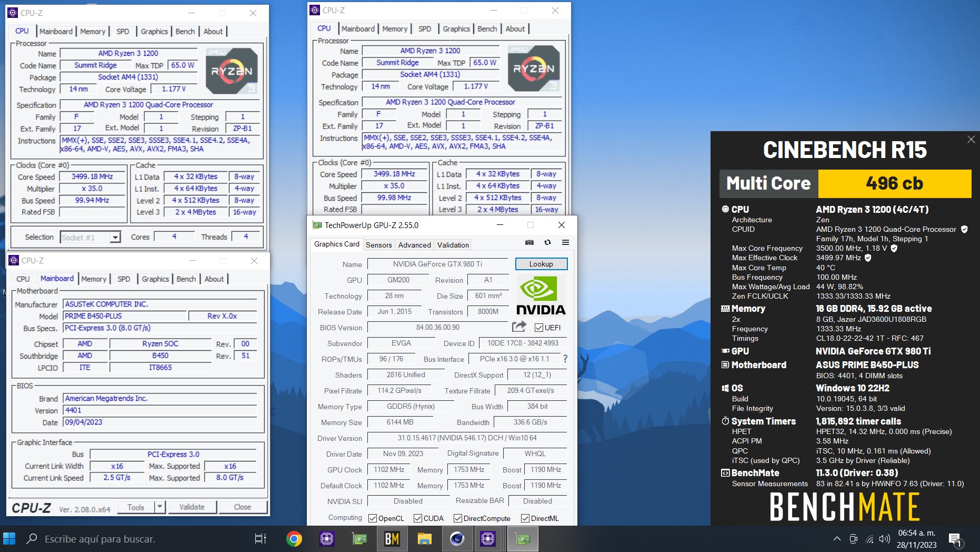
Task: Take a GPU-Z screenshot with the camera icon
Action: tap(529, 242)
